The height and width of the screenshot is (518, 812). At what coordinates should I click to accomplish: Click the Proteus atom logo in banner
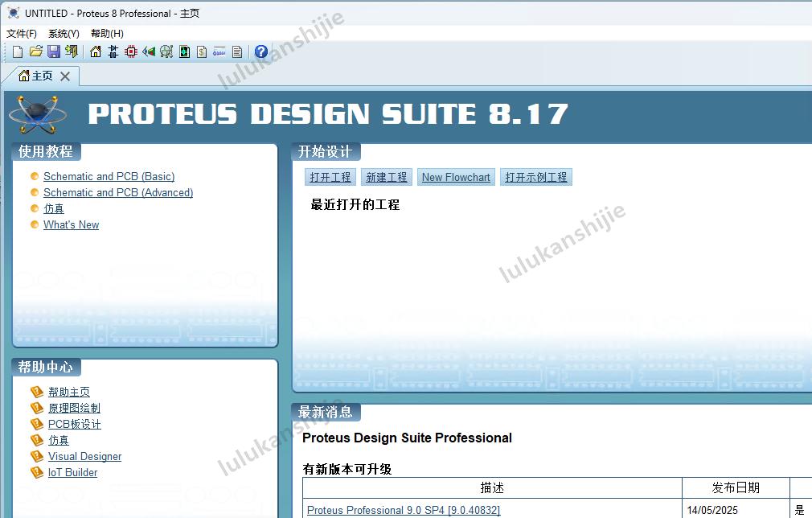coord(37,114)
